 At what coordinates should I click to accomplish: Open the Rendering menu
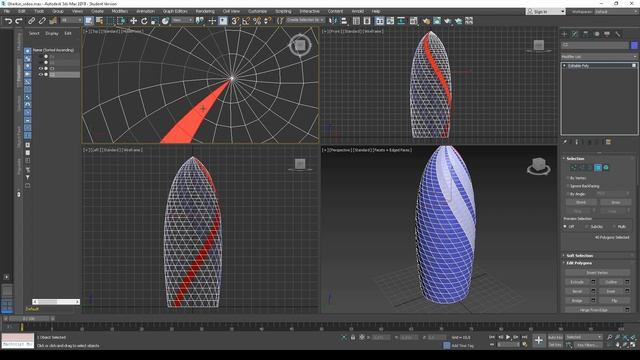[x=205, y=11]
